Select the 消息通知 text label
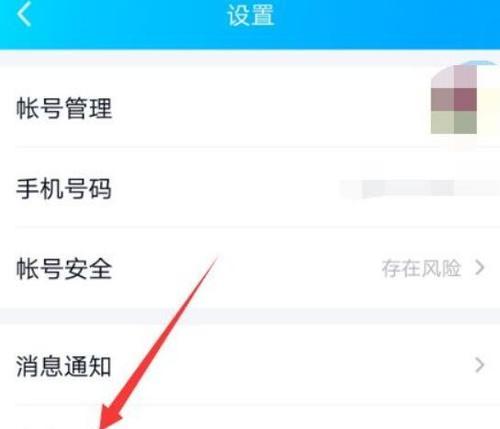500x429 pixels. pyautogui.click(x=64, y=366)
